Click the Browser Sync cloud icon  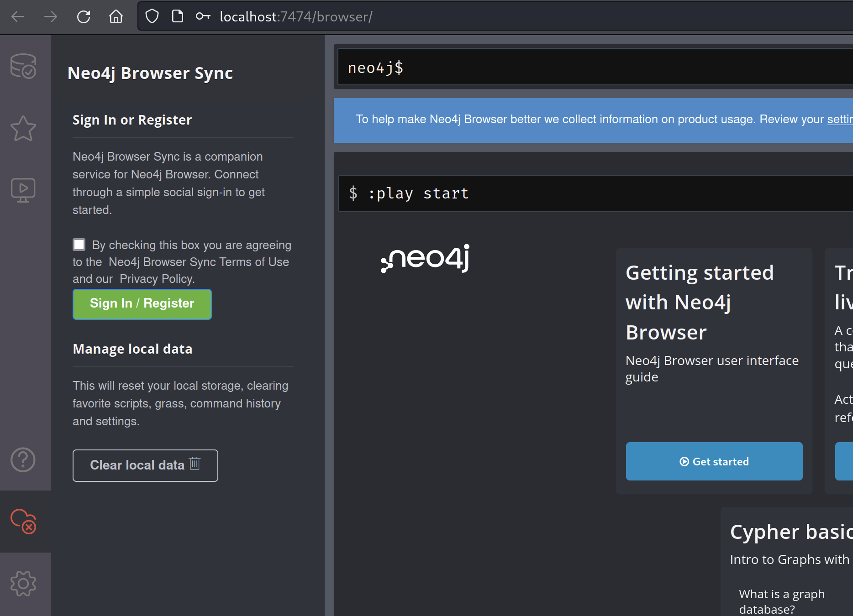click(23, 521)
